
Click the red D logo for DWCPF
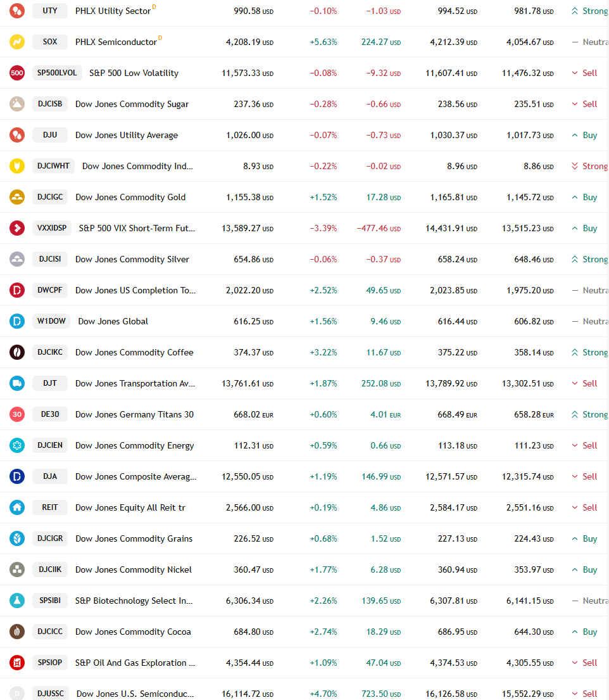17,290
